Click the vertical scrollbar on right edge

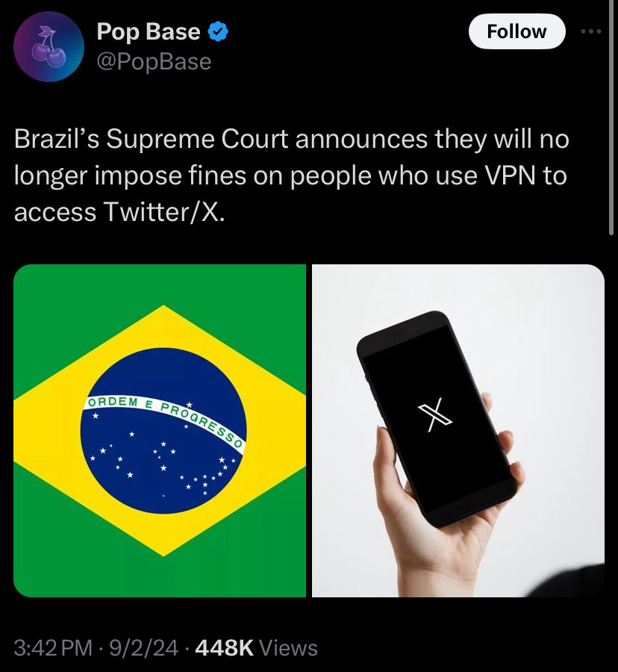click(611, 117)
